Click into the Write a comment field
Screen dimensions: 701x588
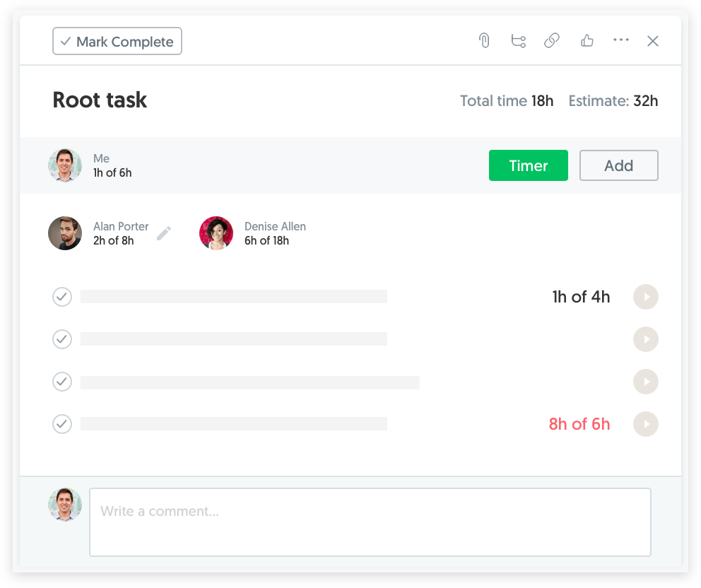click(x=370, y=522)
